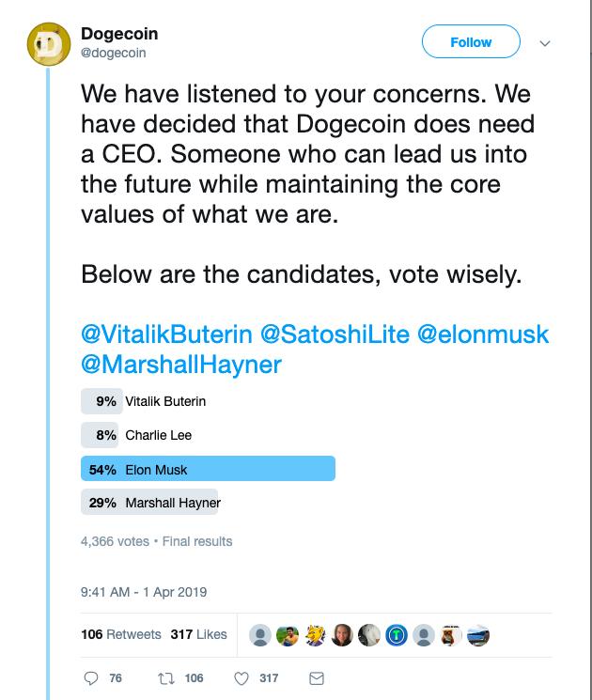This screenshot has width=592, height=700.
Task: Click the reply speech bubble icon
Action: (x=91, y=678)
